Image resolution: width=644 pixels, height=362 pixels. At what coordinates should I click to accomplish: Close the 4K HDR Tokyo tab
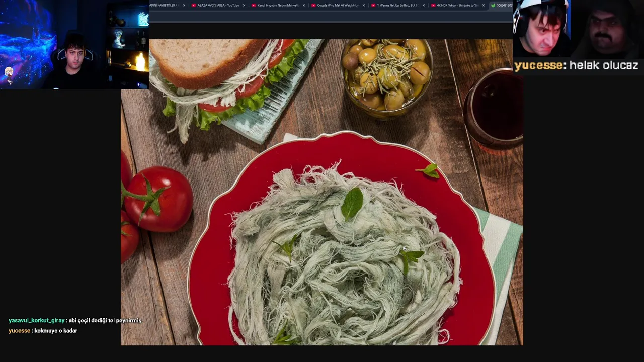click(x=484, y=5)
